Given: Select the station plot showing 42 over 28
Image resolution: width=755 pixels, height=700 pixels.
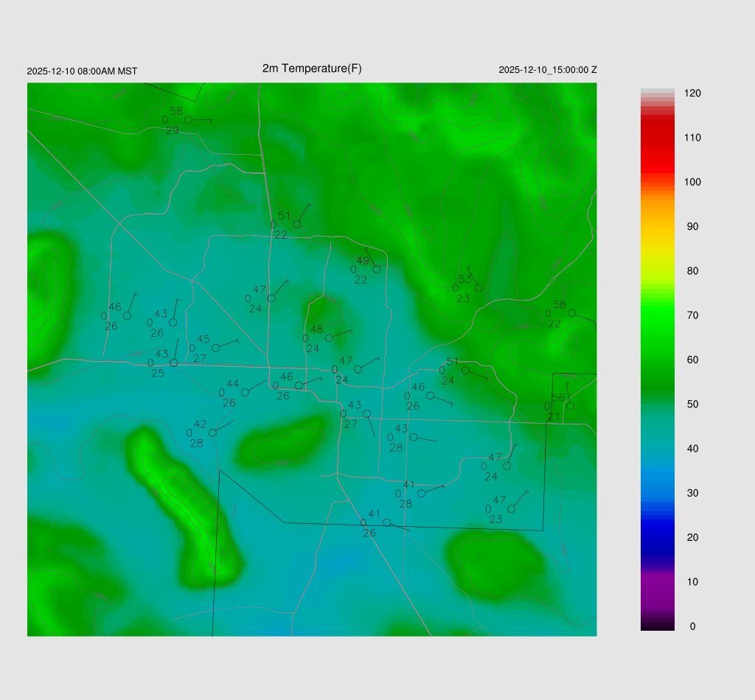Looking at the screenshot, I should point(212,433).
